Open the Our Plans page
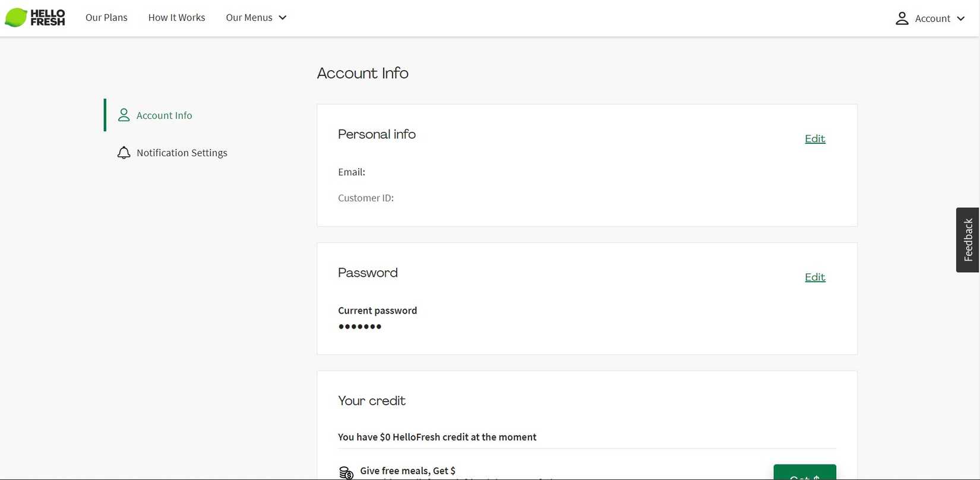980x480 pixels. pyautogui.click(x=106, y=18)
